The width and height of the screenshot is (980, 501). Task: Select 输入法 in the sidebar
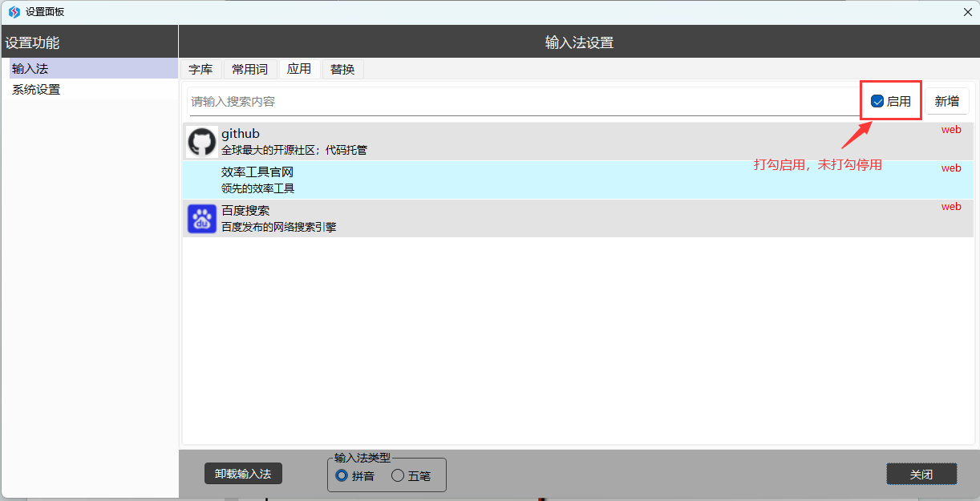tap(30, 69)
